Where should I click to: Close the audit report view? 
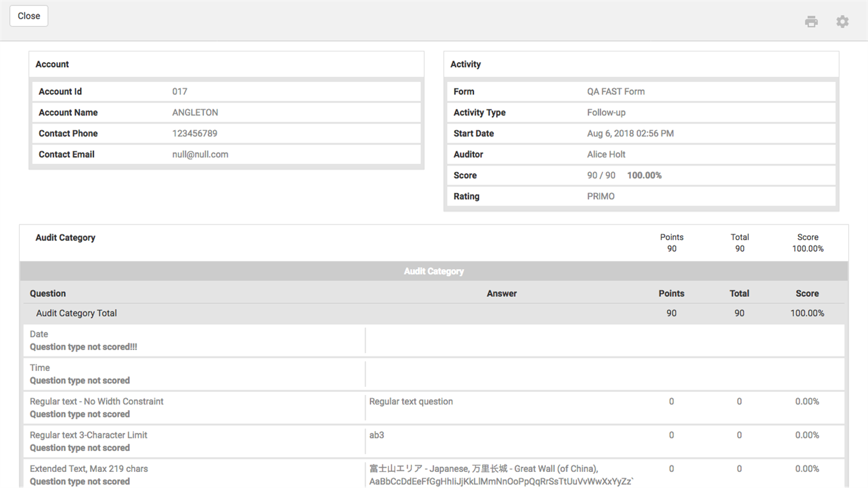(x=29, y=16)
